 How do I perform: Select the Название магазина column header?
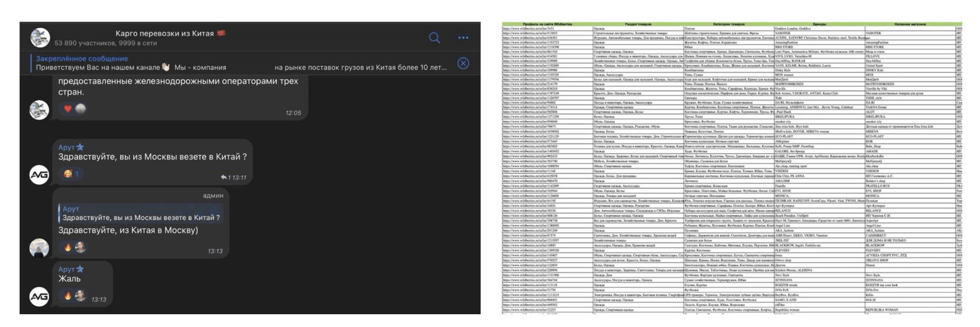[x=910, y=24]
